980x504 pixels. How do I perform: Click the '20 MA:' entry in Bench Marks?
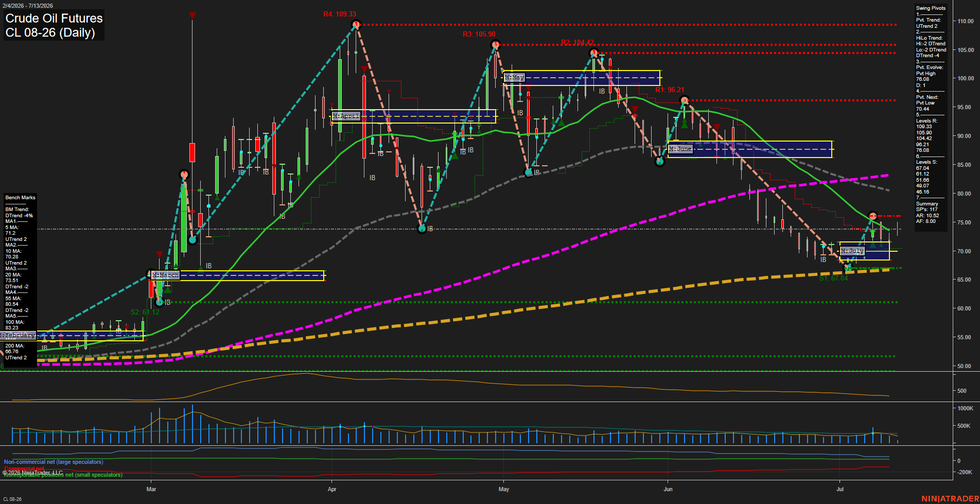click(x=13, y=275)
